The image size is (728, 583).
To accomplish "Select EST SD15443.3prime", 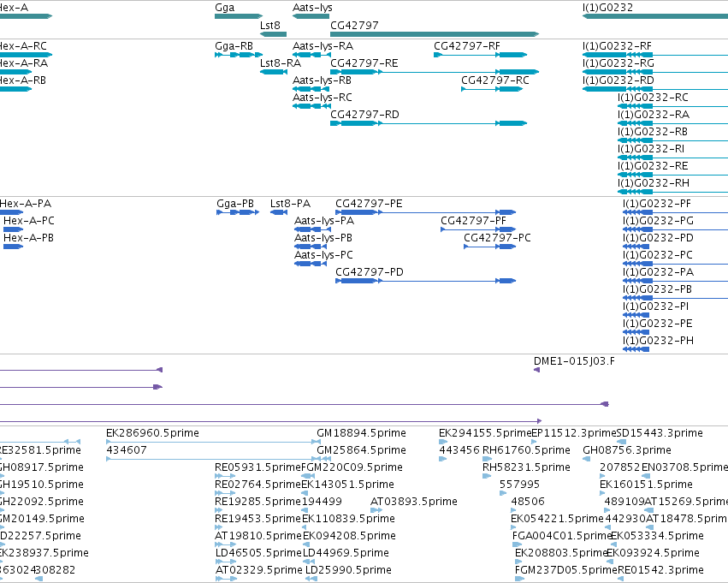I will click(x=622, y=443).
